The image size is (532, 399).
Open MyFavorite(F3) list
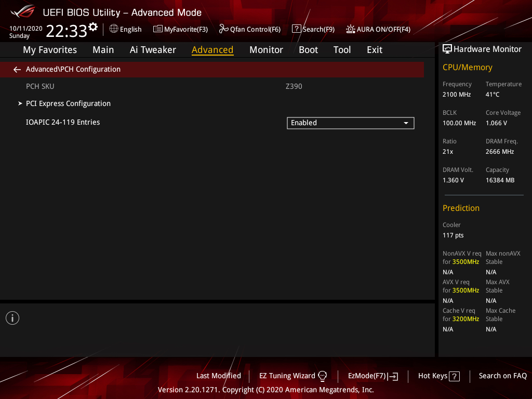(180, 29)
